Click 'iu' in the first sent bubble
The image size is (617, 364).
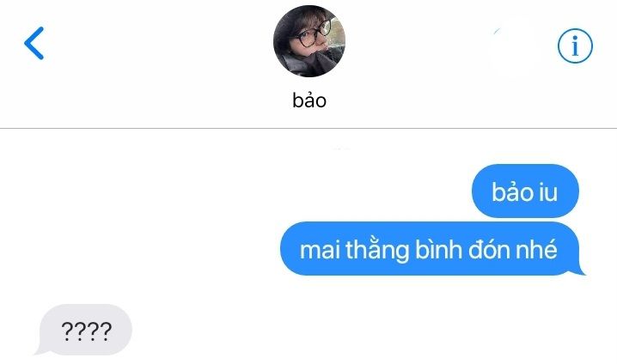(x=548, y=192)
